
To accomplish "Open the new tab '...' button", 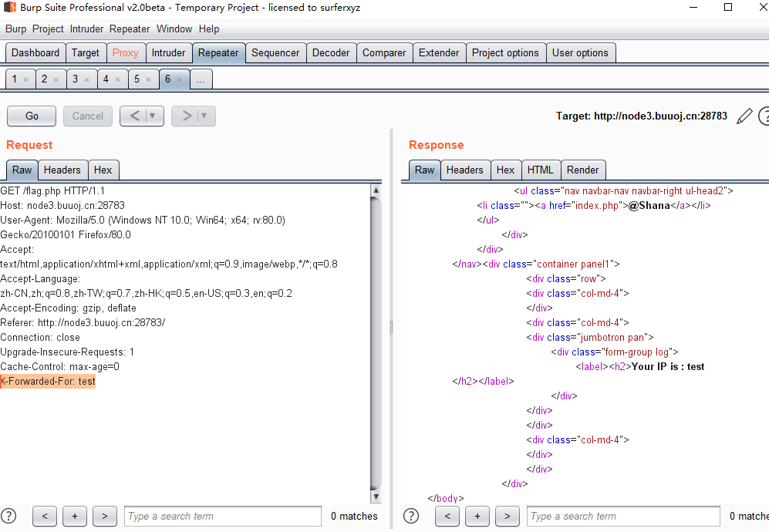I will tap(201, 79).
